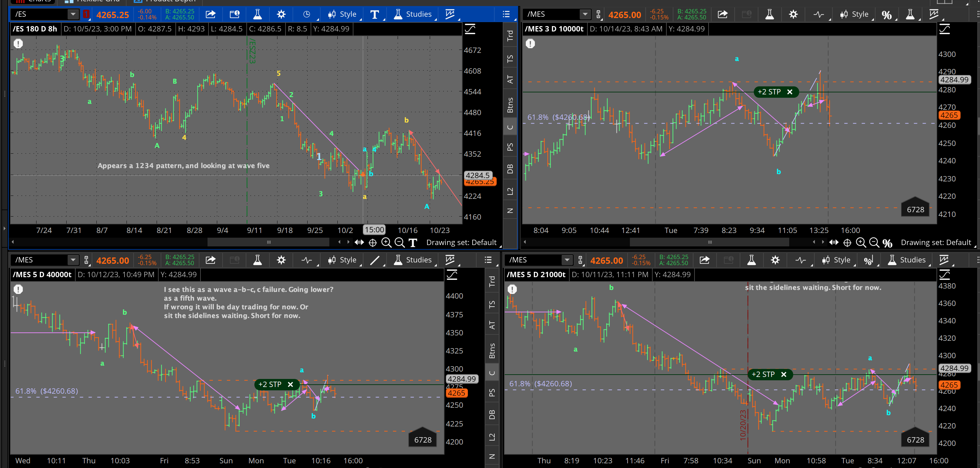
Task: Open Style menu in top-right /MES chart
Action: point(855,14)
